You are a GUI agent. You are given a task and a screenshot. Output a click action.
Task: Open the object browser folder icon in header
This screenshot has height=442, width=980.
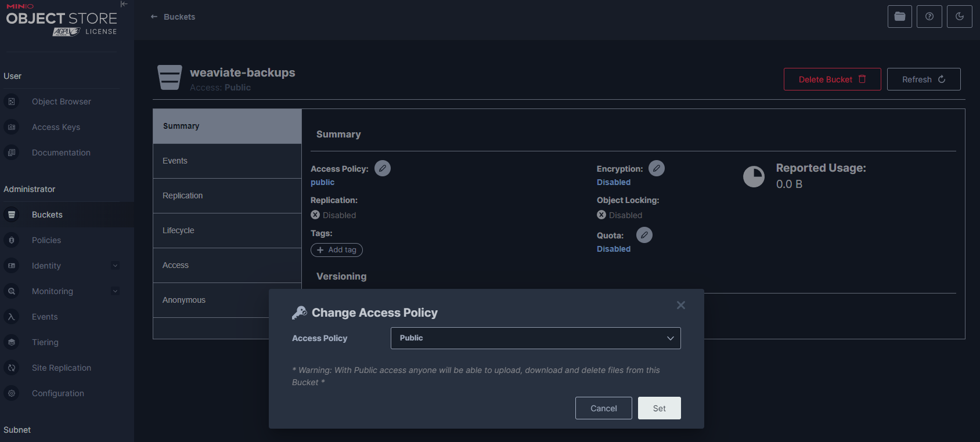point(899,16)
